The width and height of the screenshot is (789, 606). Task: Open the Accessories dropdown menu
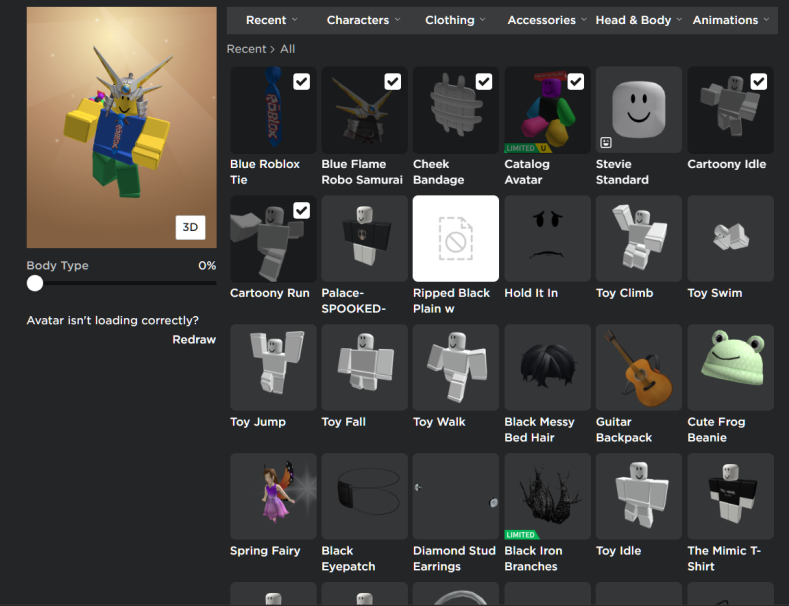pos(547,20)
